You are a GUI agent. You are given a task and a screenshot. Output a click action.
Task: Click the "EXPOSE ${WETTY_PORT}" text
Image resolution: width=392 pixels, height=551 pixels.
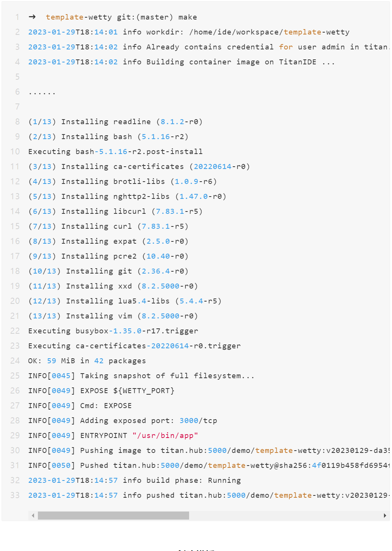click(127, 391)
